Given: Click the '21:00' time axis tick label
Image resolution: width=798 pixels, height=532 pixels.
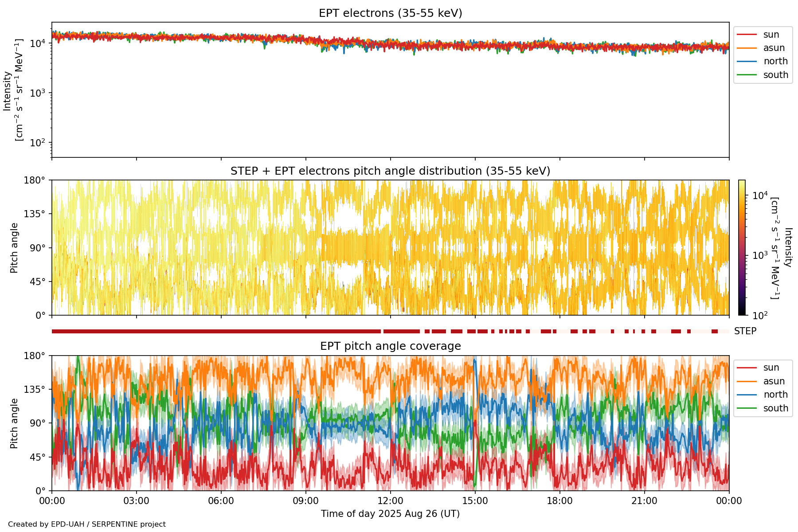Looking at the screenshot, I should [644, 501].
